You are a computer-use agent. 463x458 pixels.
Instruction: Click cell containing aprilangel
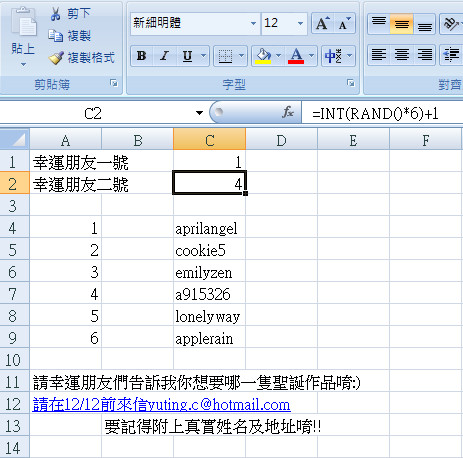pyautogui.click(x=209, y=227)
